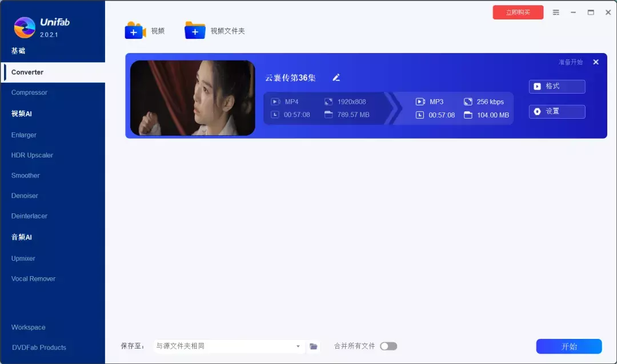Image resolution: width=617 pixels, height=364 pixels.
Task: Remove the 云襄传第36集 task with X
Action: 596,62
